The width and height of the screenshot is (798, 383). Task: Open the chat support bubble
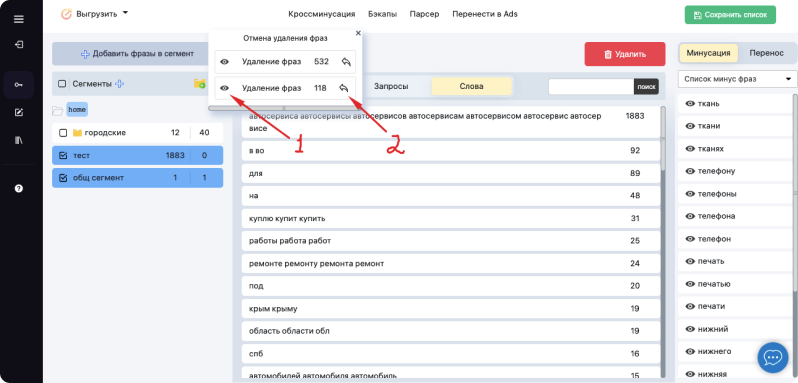773,358
